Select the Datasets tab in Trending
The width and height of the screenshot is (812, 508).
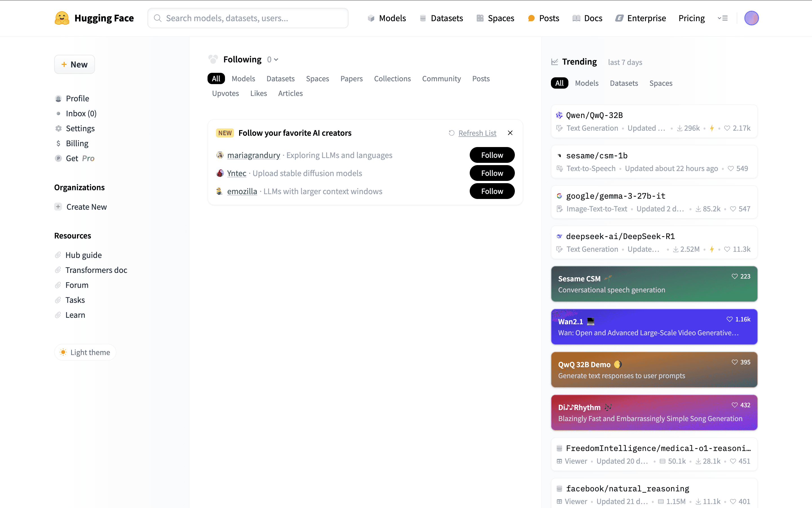[624, 83]
